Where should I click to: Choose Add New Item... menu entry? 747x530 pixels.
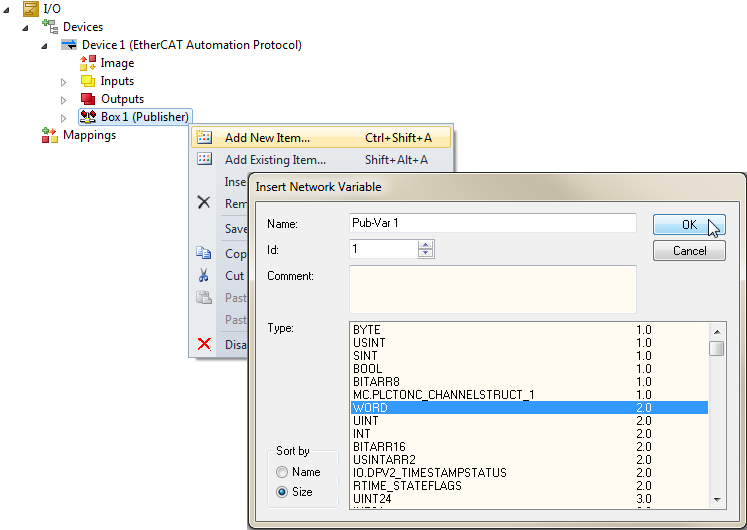point(321,138)
